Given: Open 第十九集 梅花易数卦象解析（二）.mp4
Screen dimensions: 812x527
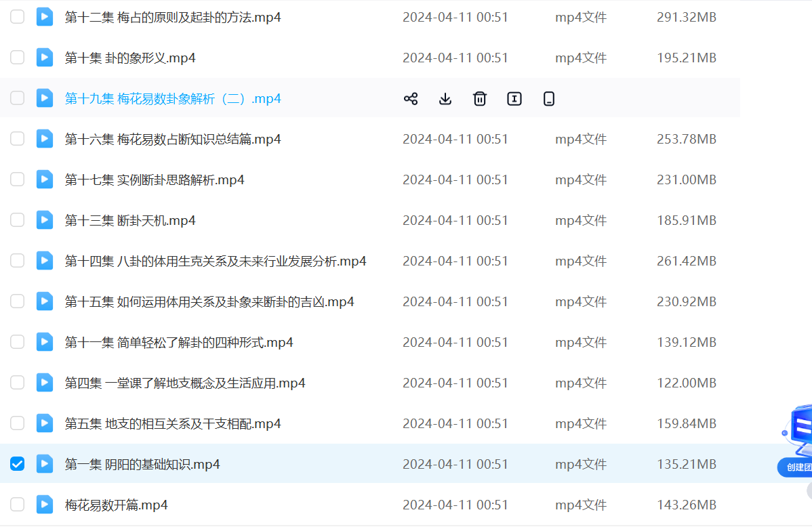Looking at the screenshot, I should click(x=173, y=99).
